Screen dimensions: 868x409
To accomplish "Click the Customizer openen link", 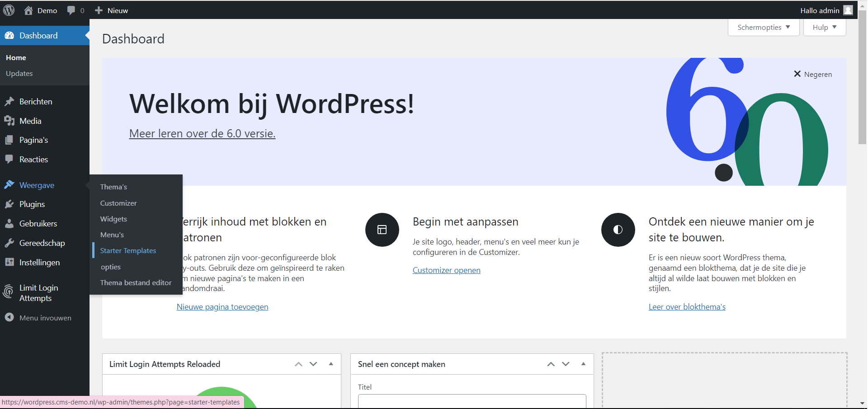I will pos(446,270).
